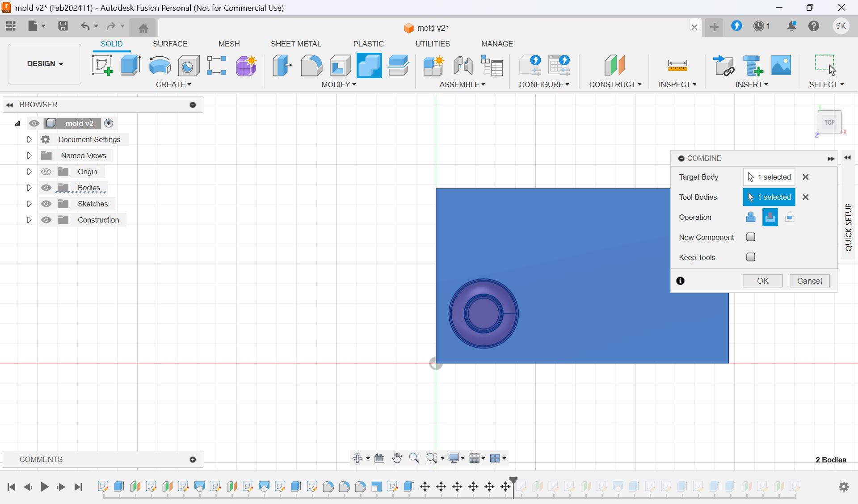Open the Data Panel grid icon

11,26
